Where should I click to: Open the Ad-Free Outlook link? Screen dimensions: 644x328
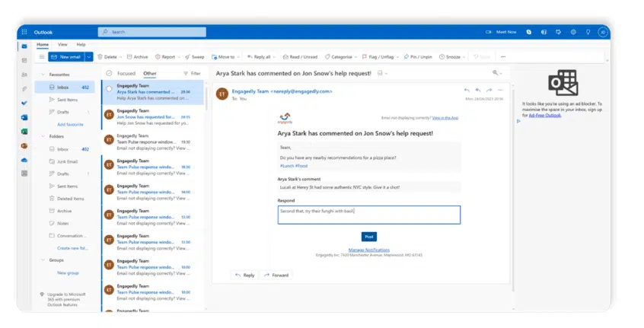[544, 116]
